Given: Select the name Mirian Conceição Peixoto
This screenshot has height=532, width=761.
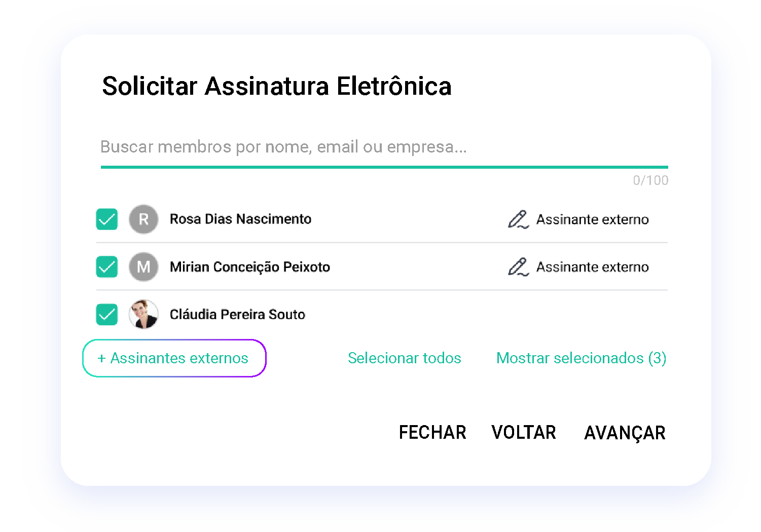Looking at the screenshot, I should [249, 267].
